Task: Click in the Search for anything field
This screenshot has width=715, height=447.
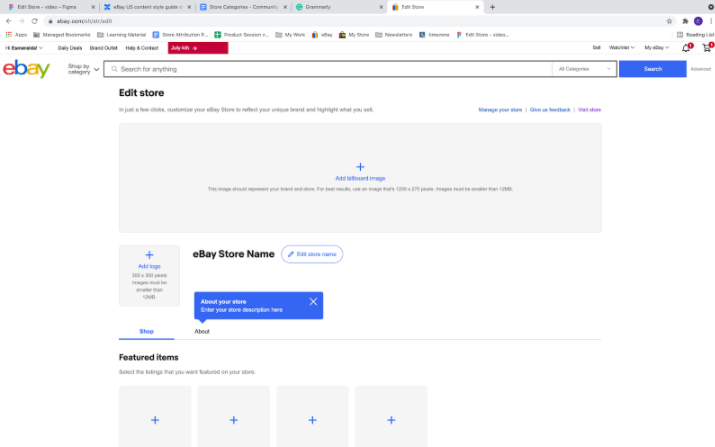Action: click(x=330, y=69)
